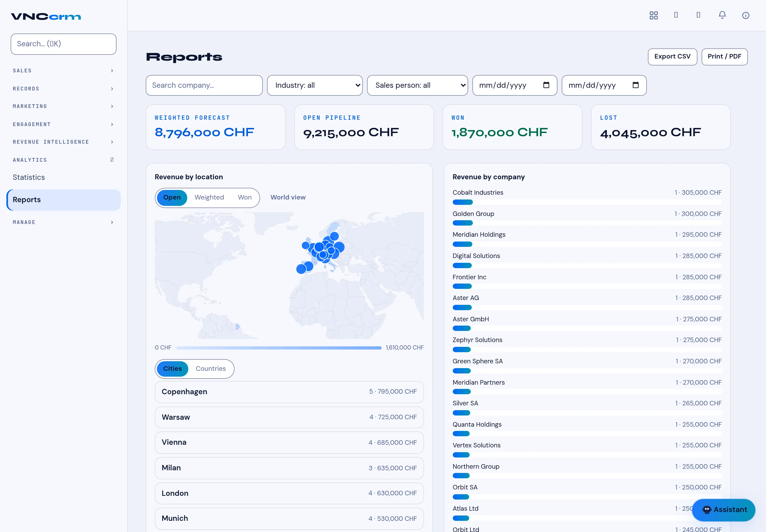Expand the Marketing sidebar section
Screen dimensions: 766x532
click(x=63, y=106)
